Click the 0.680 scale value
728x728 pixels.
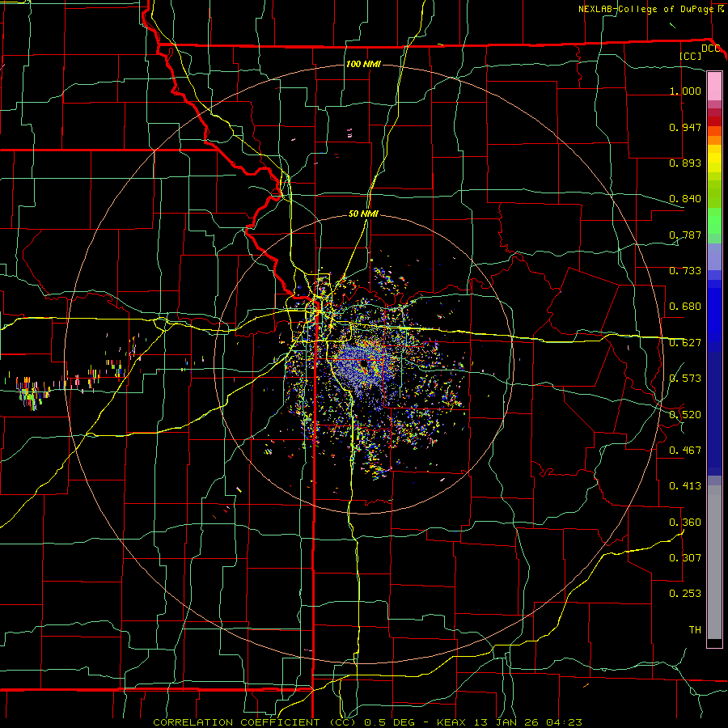point(685,307)
